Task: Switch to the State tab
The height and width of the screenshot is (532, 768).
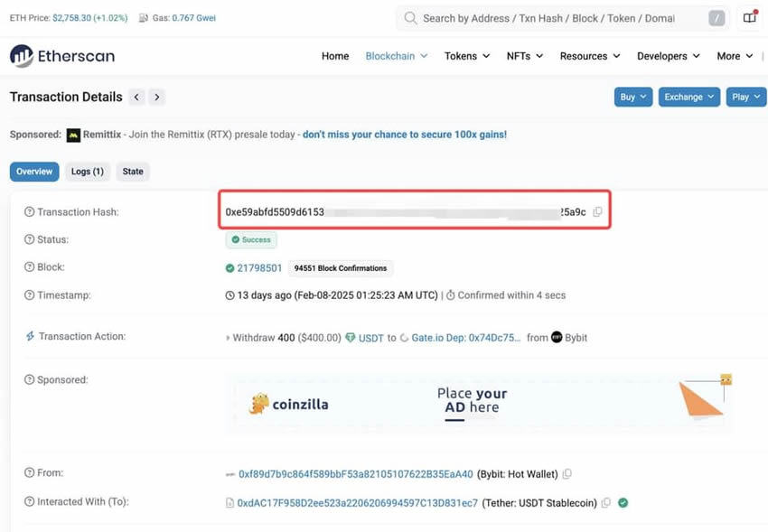Action: point(133,172)
